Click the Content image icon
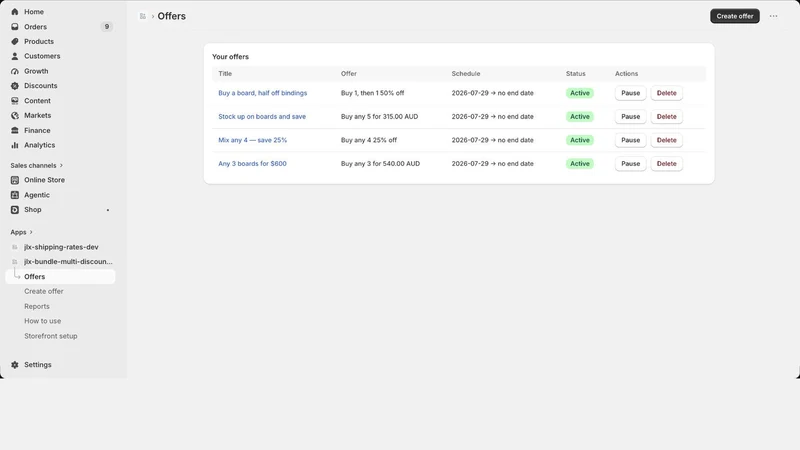 pyautogui.click(x=15, y=101)
